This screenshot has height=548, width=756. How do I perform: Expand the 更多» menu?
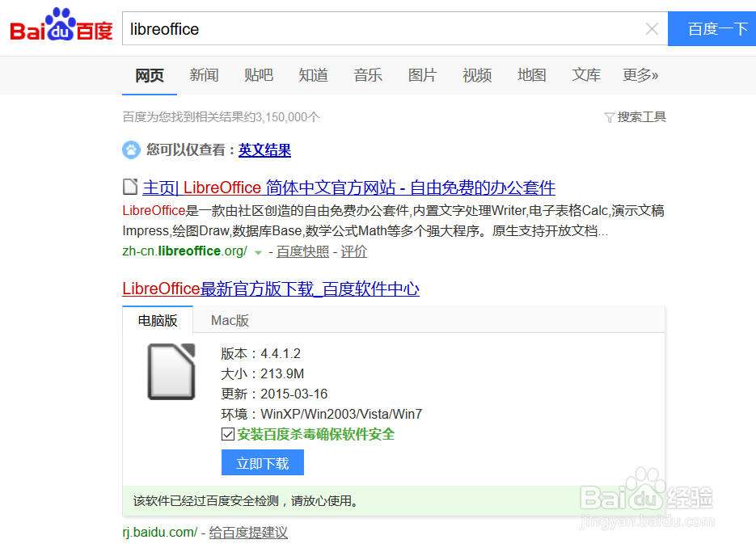point(640,75)
